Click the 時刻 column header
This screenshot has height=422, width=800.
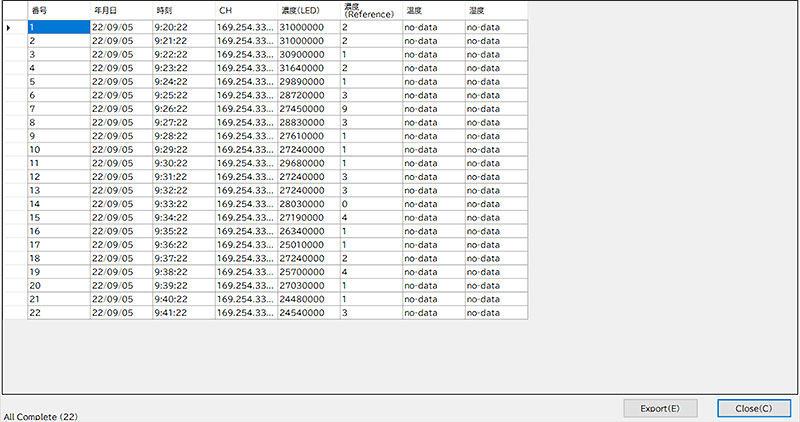183,10
